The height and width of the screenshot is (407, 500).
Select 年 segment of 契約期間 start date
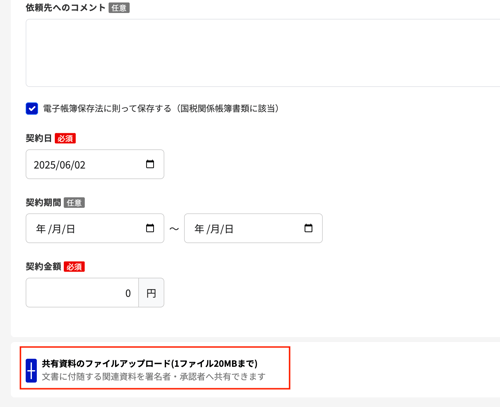pos(41,229)
